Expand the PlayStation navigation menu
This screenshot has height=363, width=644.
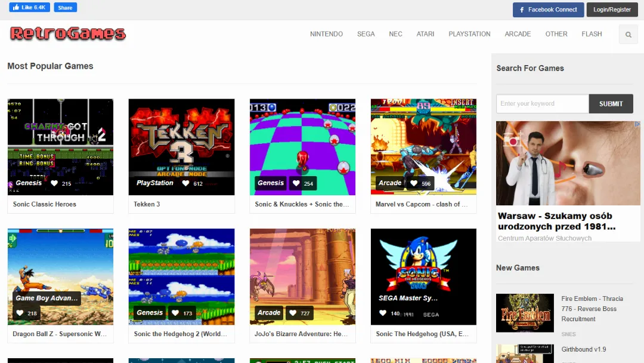[469, 34]
